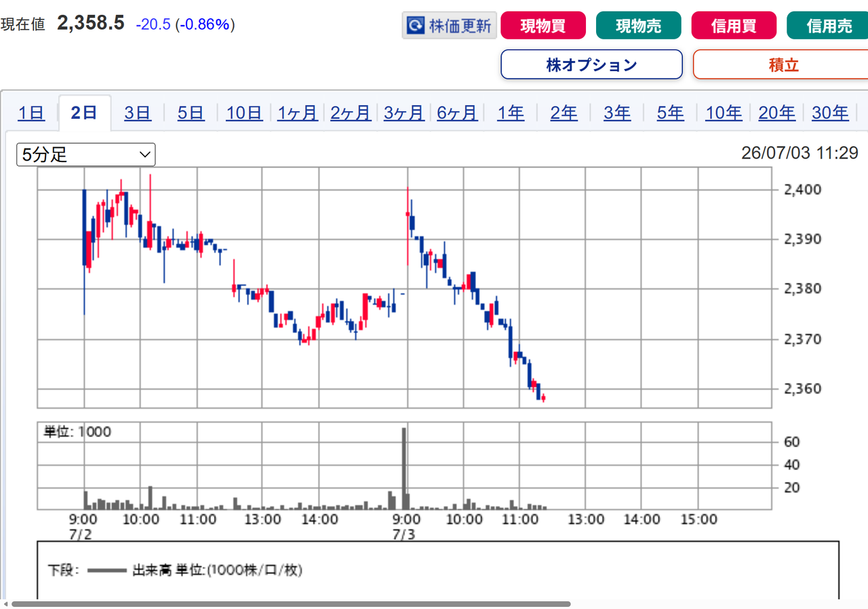Show the 1ヶ月 chart range
The width and height of the screenshot is (868, 609).
click(298, 113)
